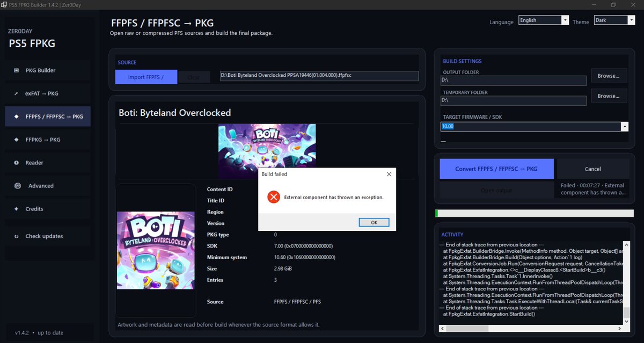644x343 pixels.
Task: Click the Output Folder path field
Action: pos(513,80)
